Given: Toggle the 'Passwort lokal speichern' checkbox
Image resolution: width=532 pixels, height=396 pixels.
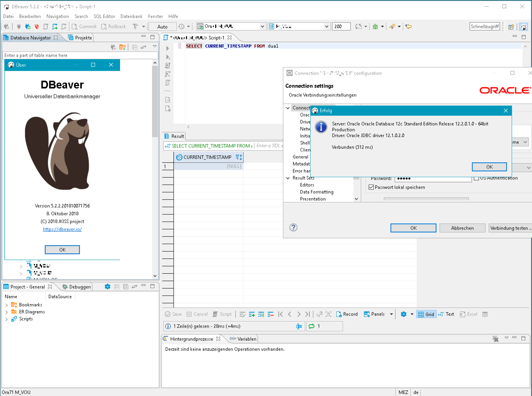Looking at the screenshot, I should 371,187.
